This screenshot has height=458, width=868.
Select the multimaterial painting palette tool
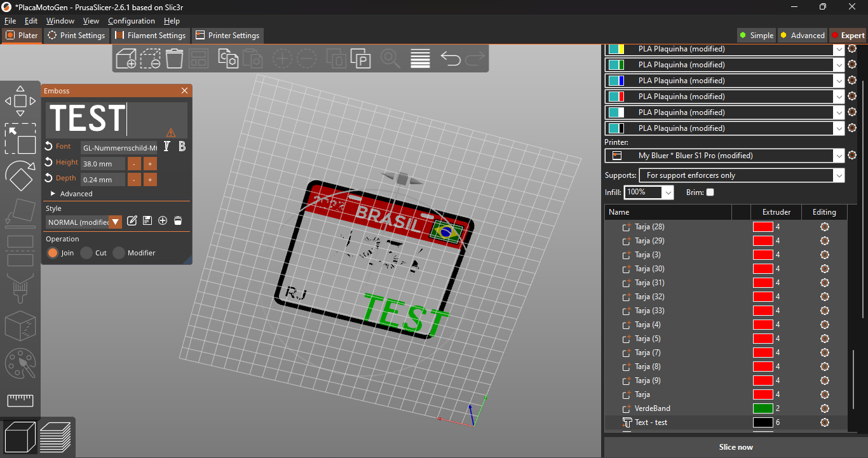20,364
